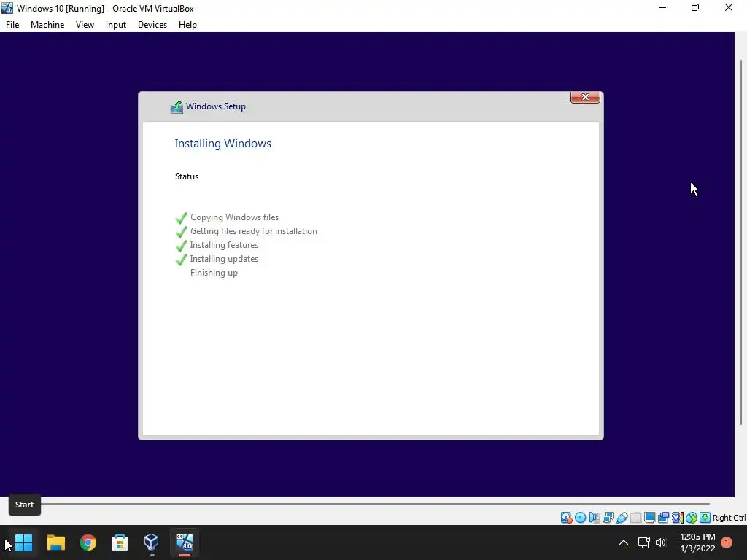
Task: Close the VirtualBox VM window
Action: [x=729, y=7]
